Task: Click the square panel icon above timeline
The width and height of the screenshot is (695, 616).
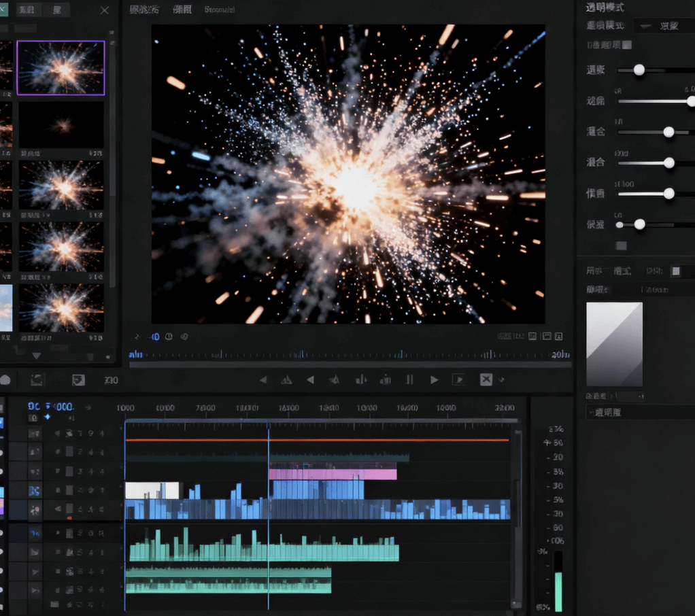Action: pyautogui.click(x=37, y=380)
